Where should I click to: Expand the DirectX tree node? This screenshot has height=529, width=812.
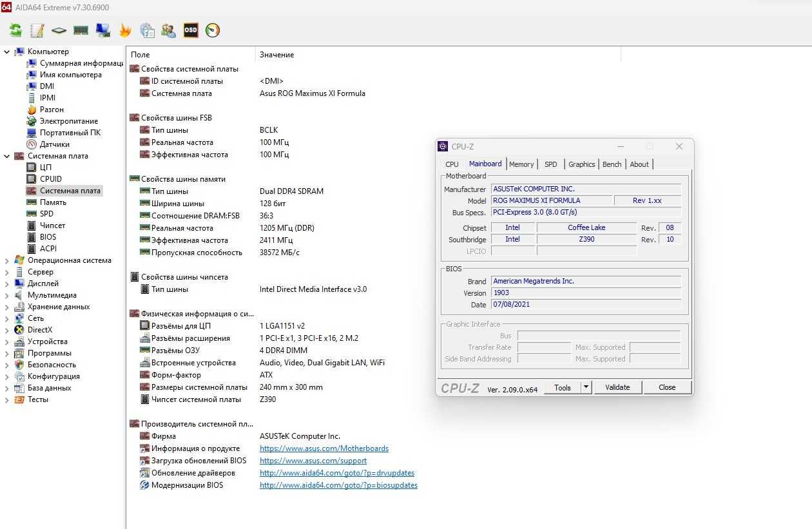click(6, 330)
